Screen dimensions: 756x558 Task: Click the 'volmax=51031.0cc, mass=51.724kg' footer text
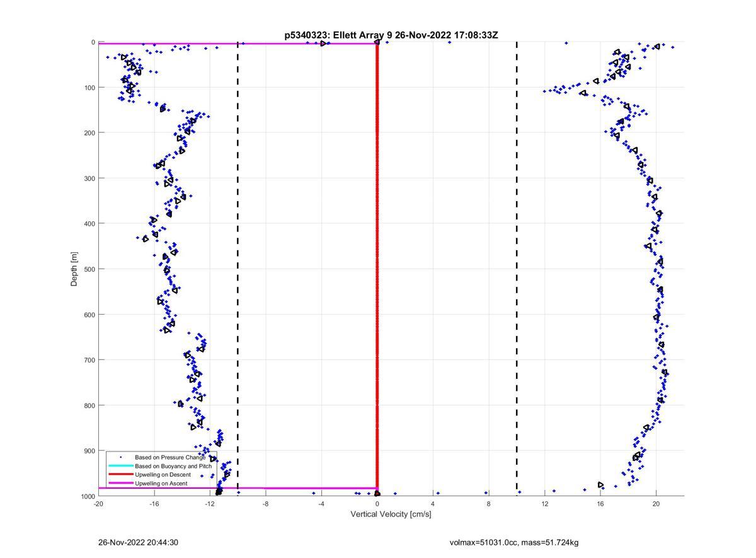(x=514, y=542)
